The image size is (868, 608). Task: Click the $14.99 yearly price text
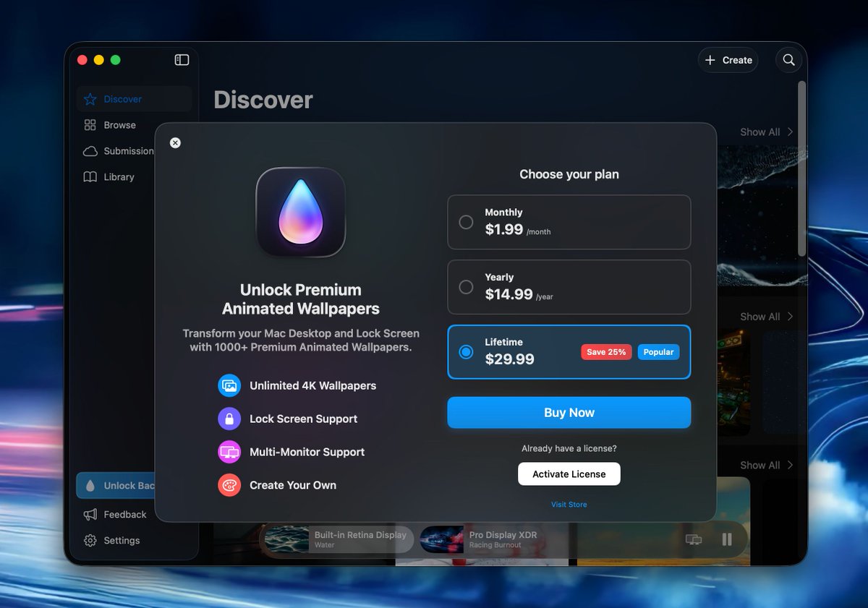click(x=509, y=294)
